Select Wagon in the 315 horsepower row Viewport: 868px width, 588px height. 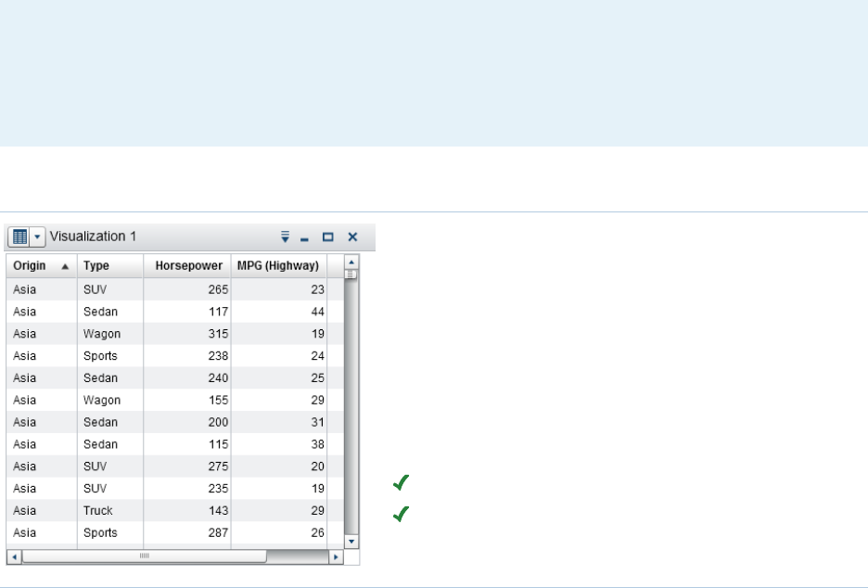102,334
